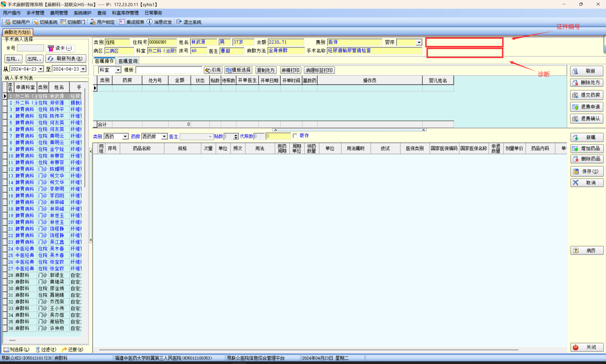Screen dimensions: 606x364
Task: Tick the row checkbox for patient 郭禄生
Action: 5,275
